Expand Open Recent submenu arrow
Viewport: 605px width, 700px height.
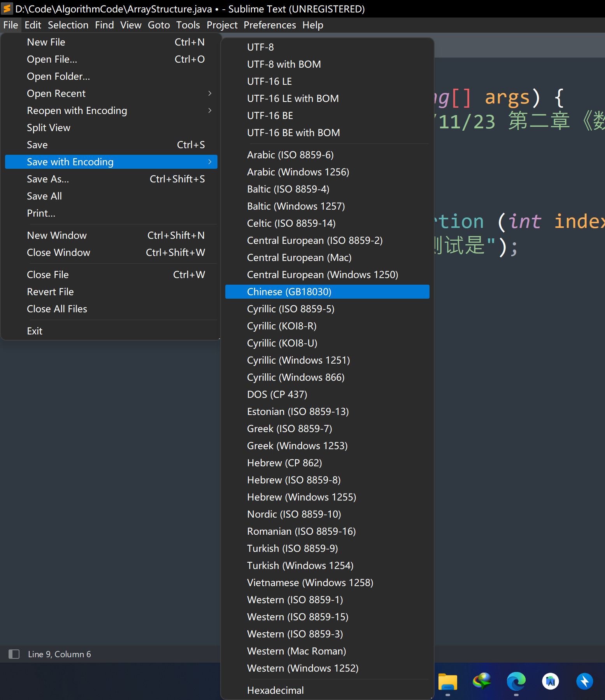(210, 93)
